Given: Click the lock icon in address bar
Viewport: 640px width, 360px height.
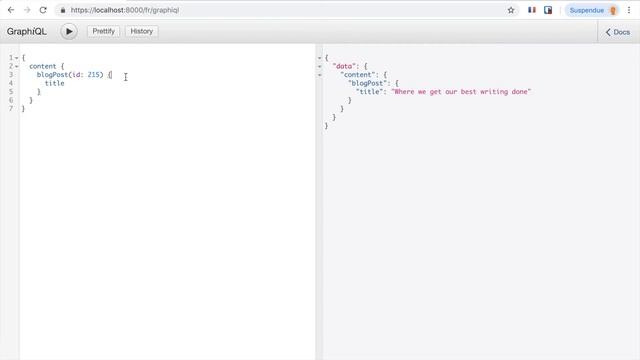Looking at the screenshot, I should tap(62, 10).
